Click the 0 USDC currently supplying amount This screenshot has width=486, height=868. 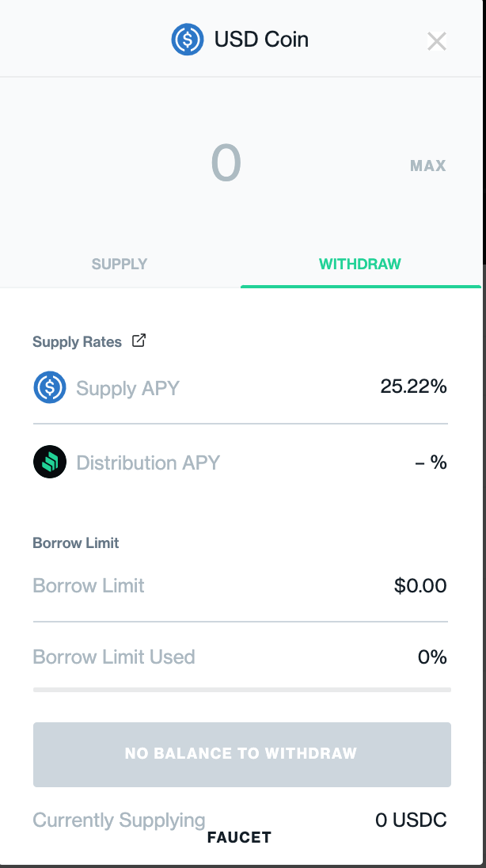(411, 820)
